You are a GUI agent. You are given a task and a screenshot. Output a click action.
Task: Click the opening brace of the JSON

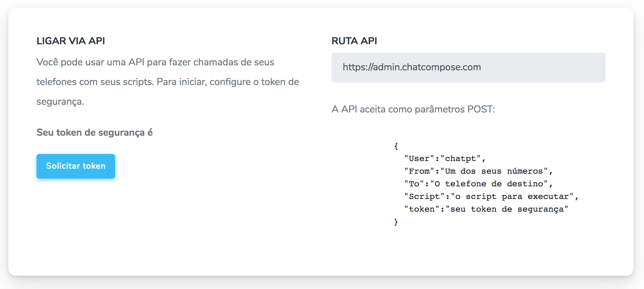[x=396, y=146]
